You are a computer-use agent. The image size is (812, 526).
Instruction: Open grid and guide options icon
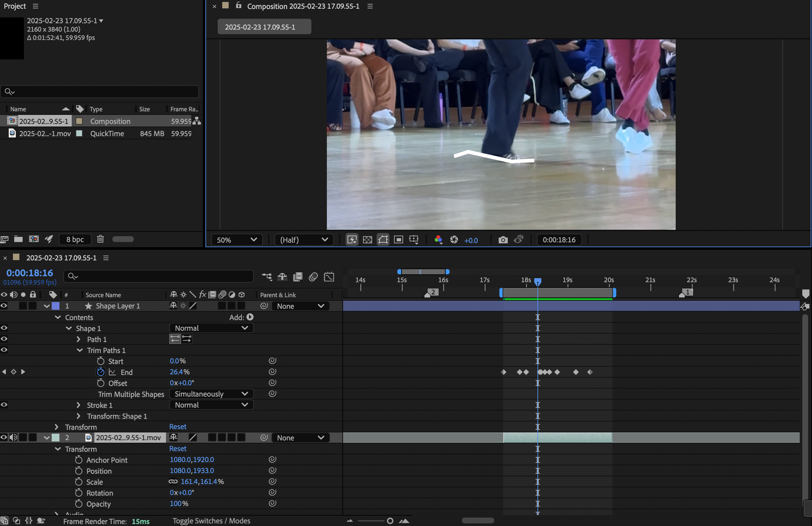(x=414, y=240)
